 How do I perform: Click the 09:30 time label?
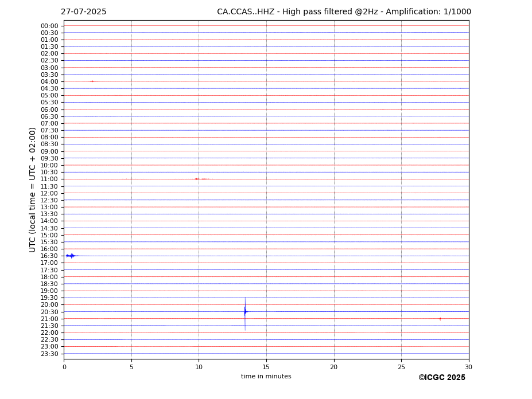coord(49,158)
